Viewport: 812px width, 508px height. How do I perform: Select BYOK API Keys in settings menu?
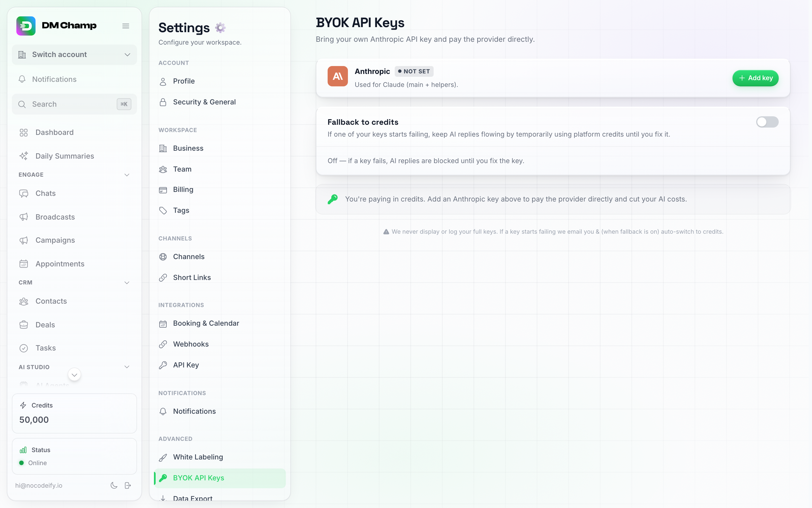pyautogui.click(x=220, y=478)
